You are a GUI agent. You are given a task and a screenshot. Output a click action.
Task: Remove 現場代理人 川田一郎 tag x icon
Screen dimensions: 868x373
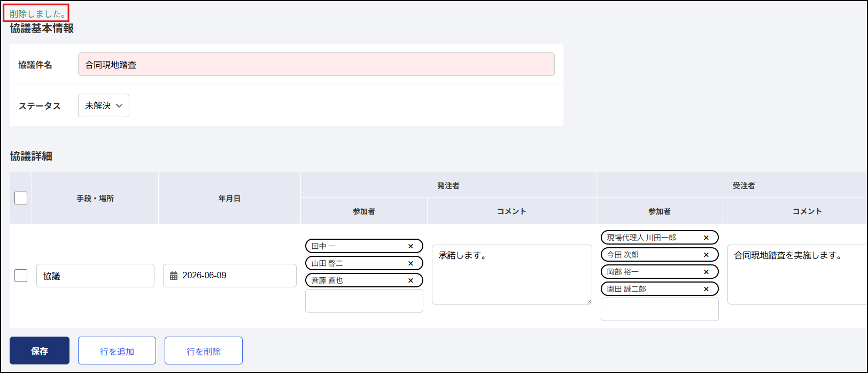point(706,238)
